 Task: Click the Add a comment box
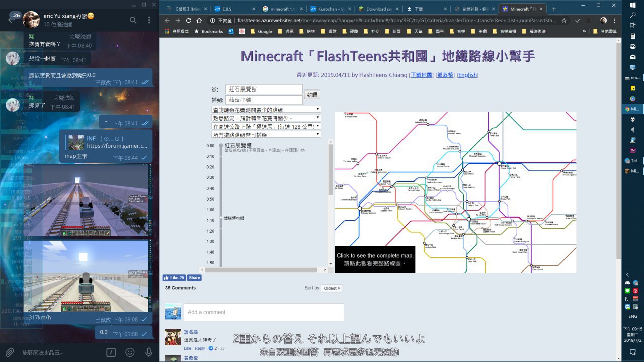(x=264, y=312)
